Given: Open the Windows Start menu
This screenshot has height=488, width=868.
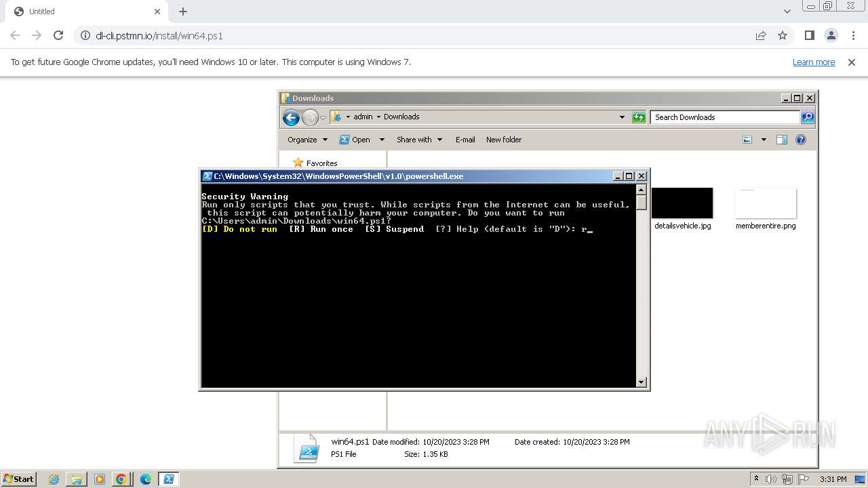Looking at the screenshot, I should (x=18, y=479).
